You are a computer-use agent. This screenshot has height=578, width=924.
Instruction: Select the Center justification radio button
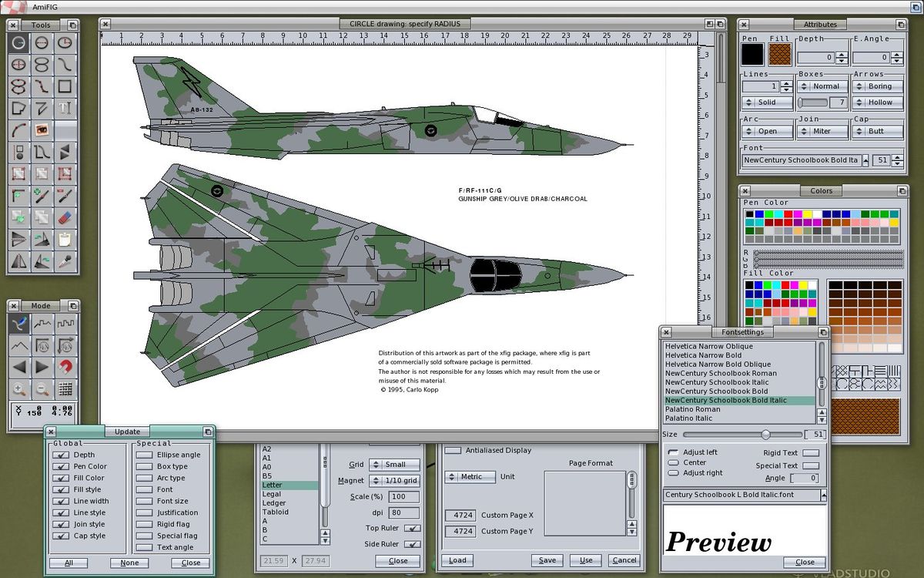[x=673, y=462]
